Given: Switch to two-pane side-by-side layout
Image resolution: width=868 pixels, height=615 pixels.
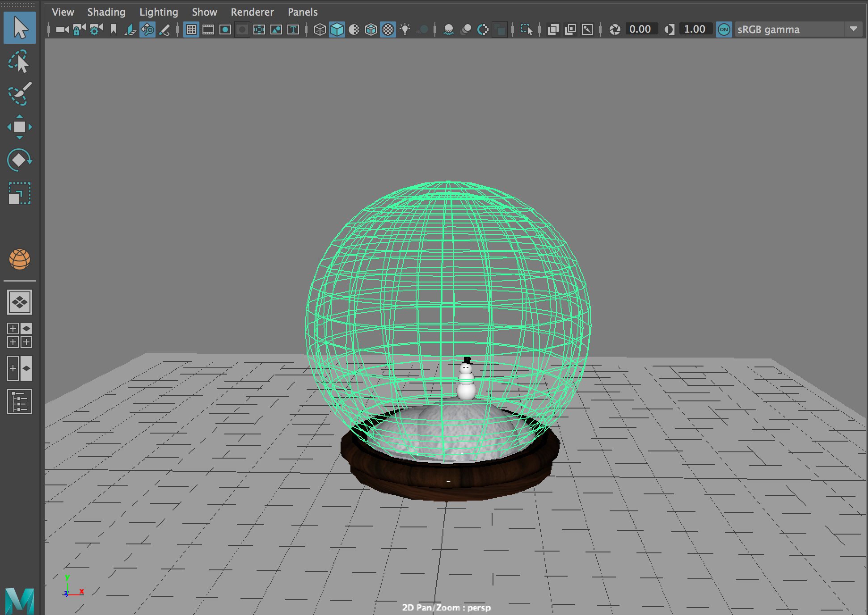Looking at the screenshot, I should [x=20, y=368].
